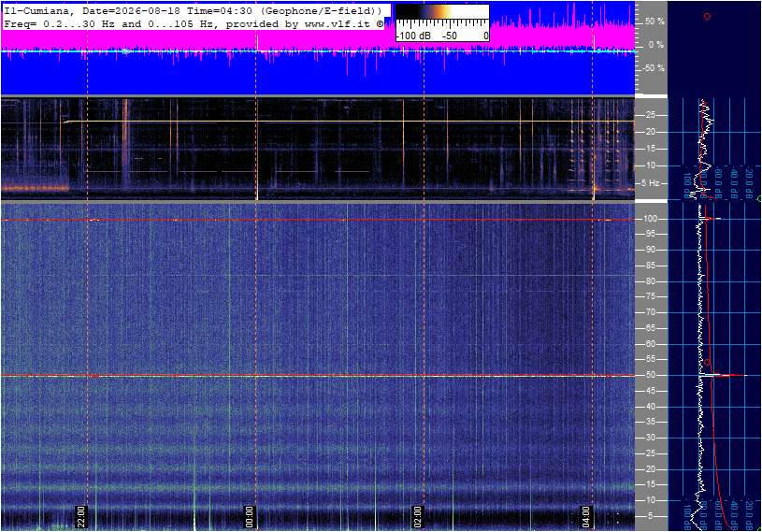
Task: Click the 50 Hz label on E-field axis
Action: [x=650, y=375]
